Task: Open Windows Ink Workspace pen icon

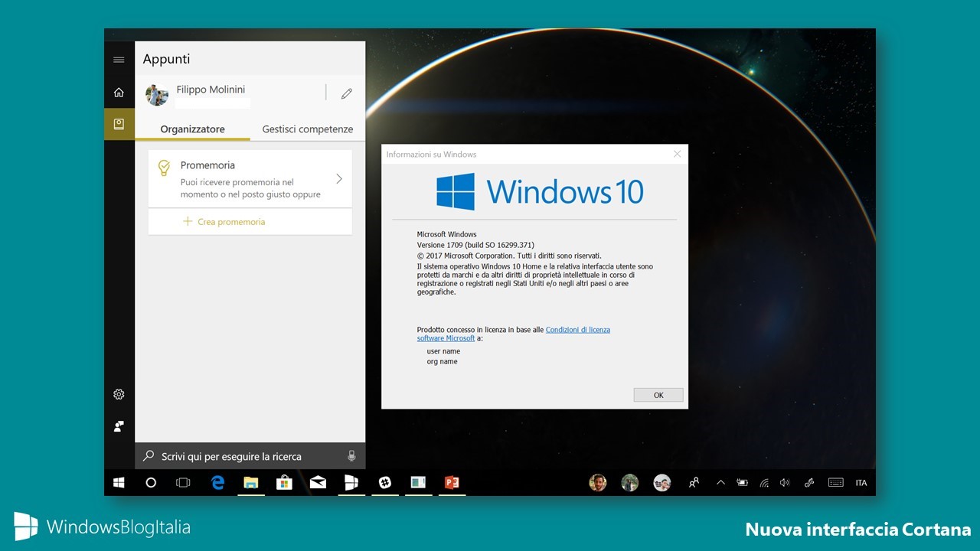Action: point(809,483)
